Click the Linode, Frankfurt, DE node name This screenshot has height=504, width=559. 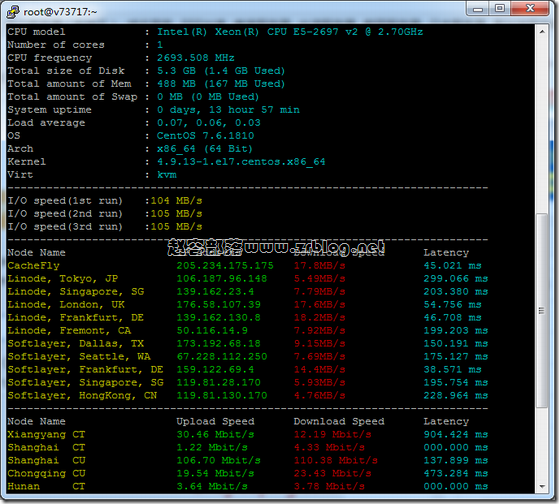76,318
